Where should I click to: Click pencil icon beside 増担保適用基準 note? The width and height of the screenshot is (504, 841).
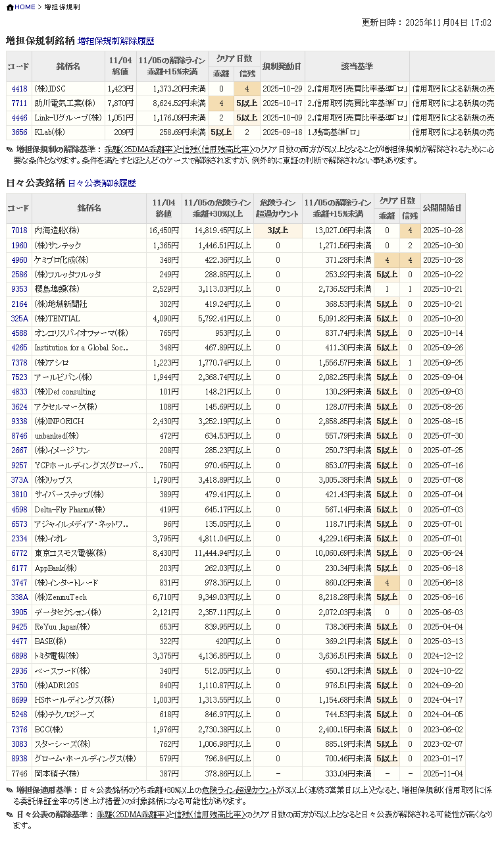(x=9, y=790)
